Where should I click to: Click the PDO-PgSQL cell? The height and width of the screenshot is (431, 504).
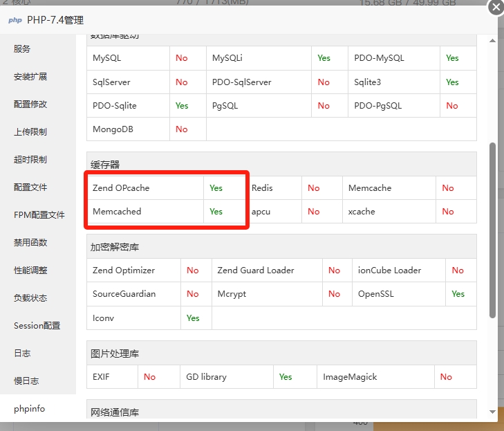pyautogui.click(x=394, y=105)
